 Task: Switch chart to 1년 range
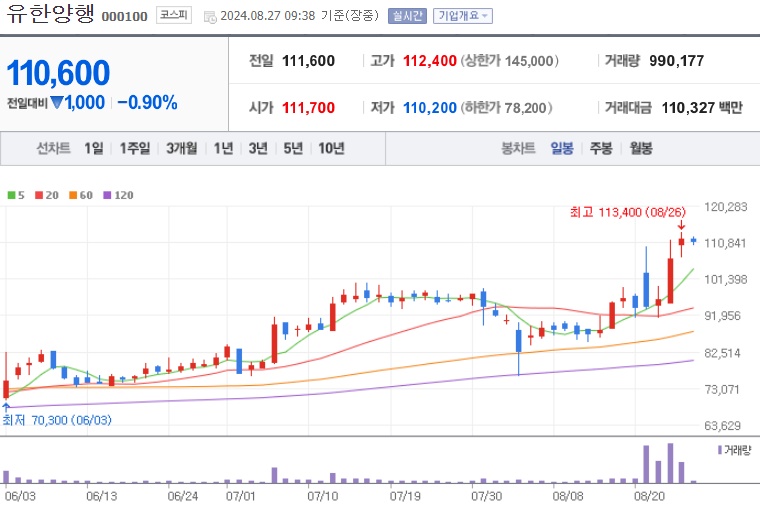point(223,148)
